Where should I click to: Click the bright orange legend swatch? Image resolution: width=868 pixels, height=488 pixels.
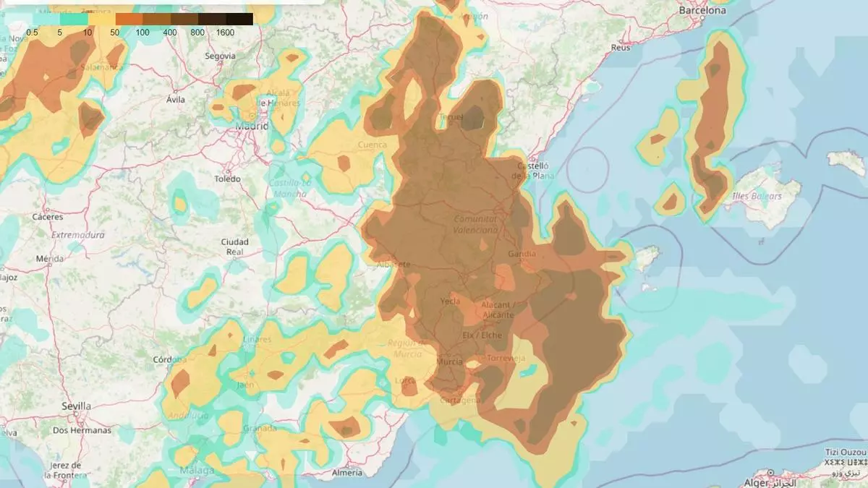(x=129, y=20)
